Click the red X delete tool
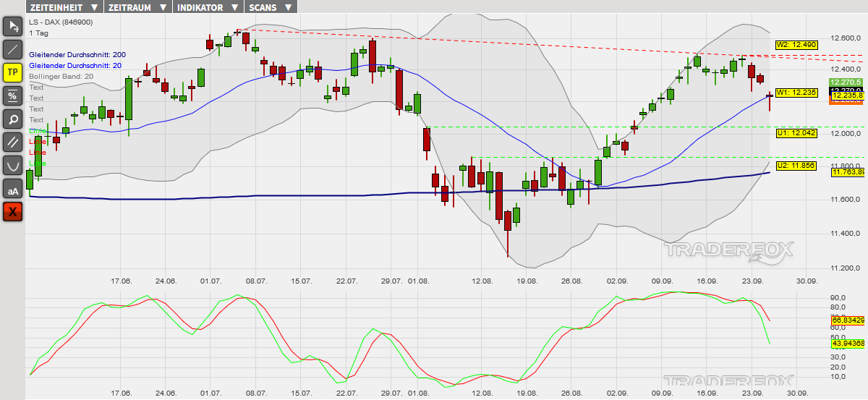Viewport: 868px width, 400px height. [13, 211]
